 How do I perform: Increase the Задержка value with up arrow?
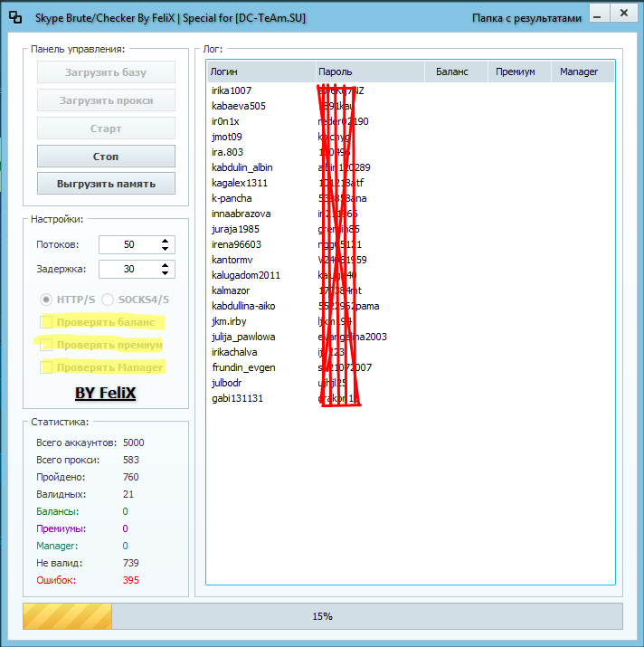tap(165, 265)
